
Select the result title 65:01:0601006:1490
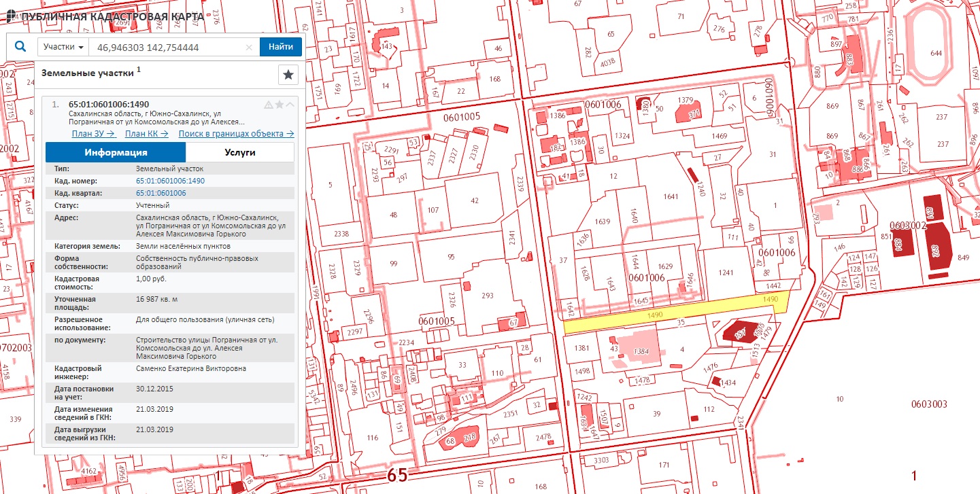click(109, 104)
